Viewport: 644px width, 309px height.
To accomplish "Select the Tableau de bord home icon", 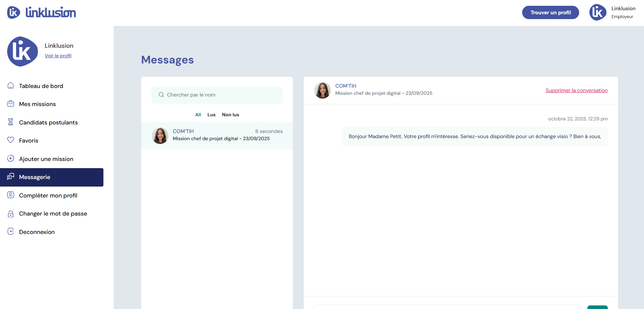I will coord(11,86).
